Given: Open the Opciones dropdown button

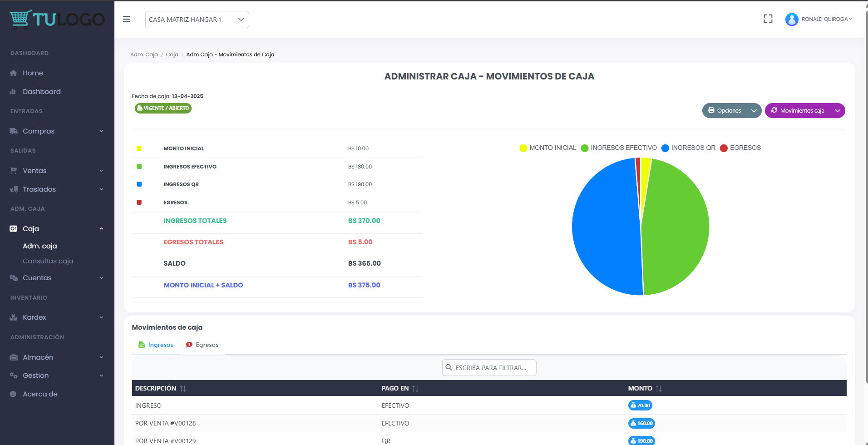Looking at the screenshot, I should coord(731,111).
